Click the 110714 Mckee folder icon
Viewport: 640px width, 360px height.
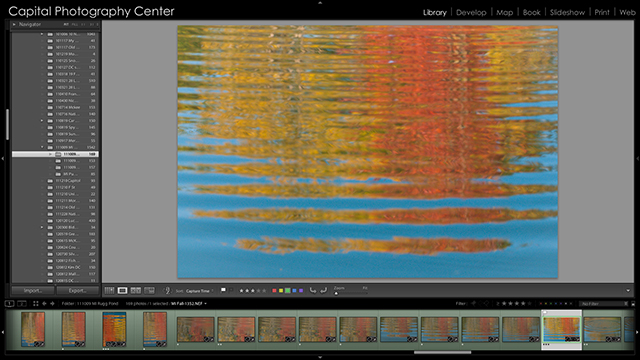(50, 107)
